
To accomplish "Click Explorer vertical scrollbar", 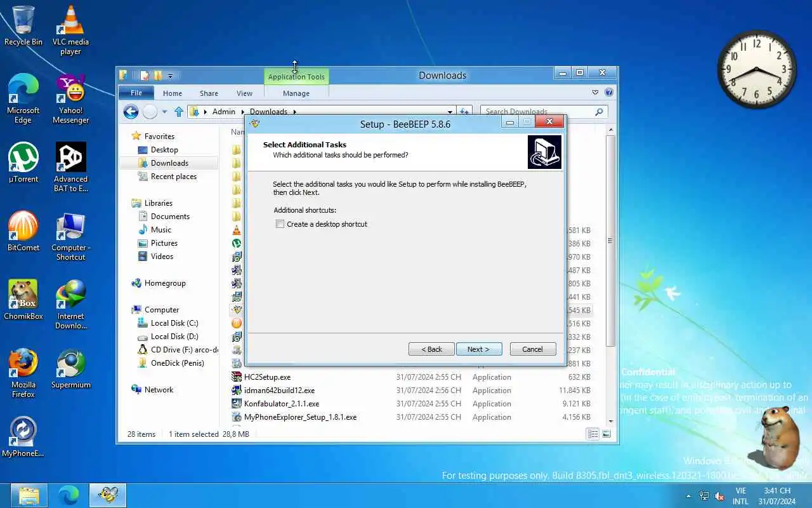I will pos(610,241).
